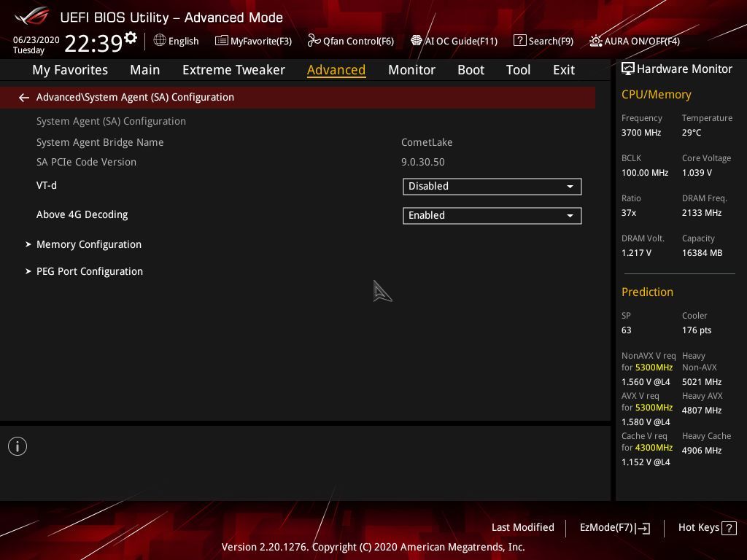
Task: Go back using the left arrow icon
Action: (24, 98)
